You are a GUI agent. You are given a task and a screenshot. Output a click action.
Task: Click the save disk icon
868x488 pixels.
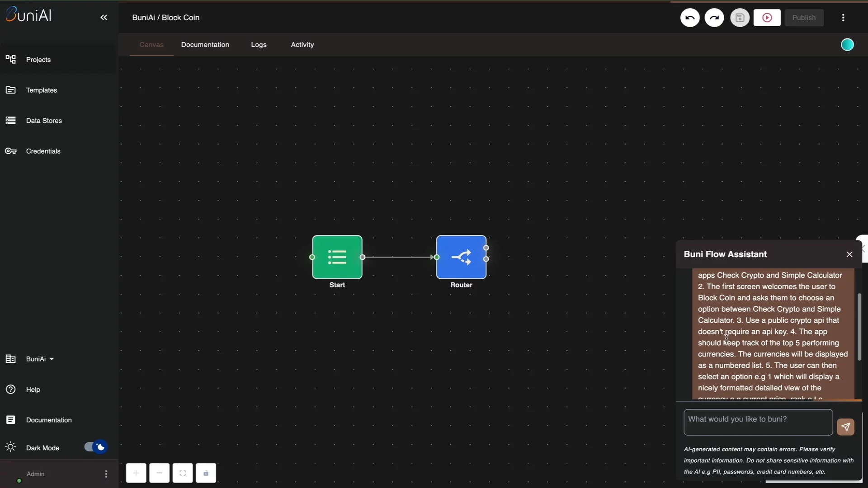click(740, 18)
